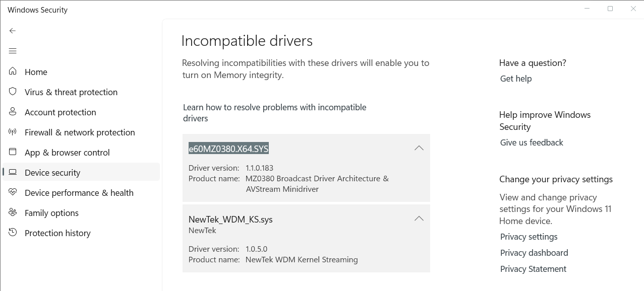Click the Account protection person icon
The image size is (644, 291).
(x=13, y=112)
